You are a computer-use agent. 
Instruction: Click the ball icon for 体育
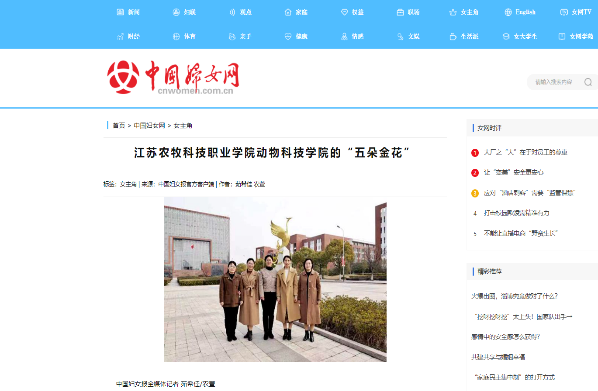click(176, 37)
